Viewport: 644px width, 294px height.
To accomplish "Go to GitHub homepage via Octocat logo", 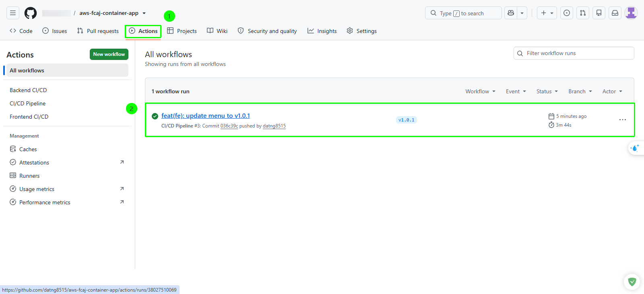I will pyautogui.click(x=31, y=13).
